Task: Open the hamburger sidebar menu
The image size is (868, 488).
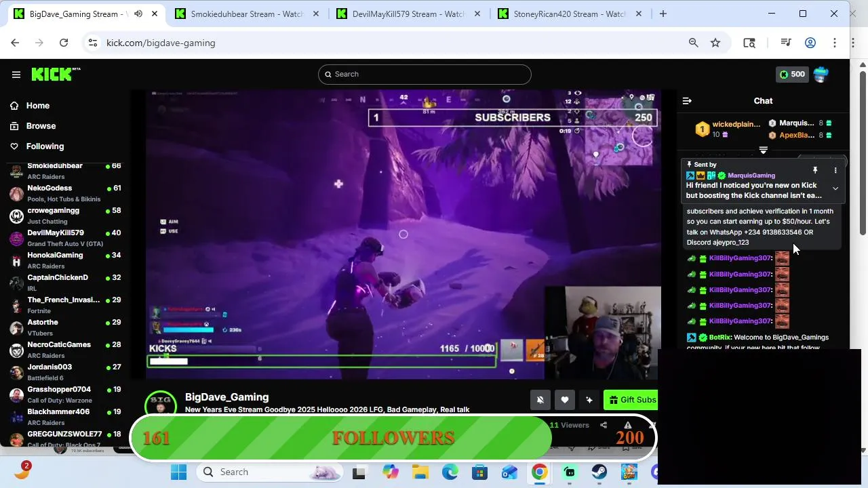Action: pyautogui.click(x=16, y=75)
